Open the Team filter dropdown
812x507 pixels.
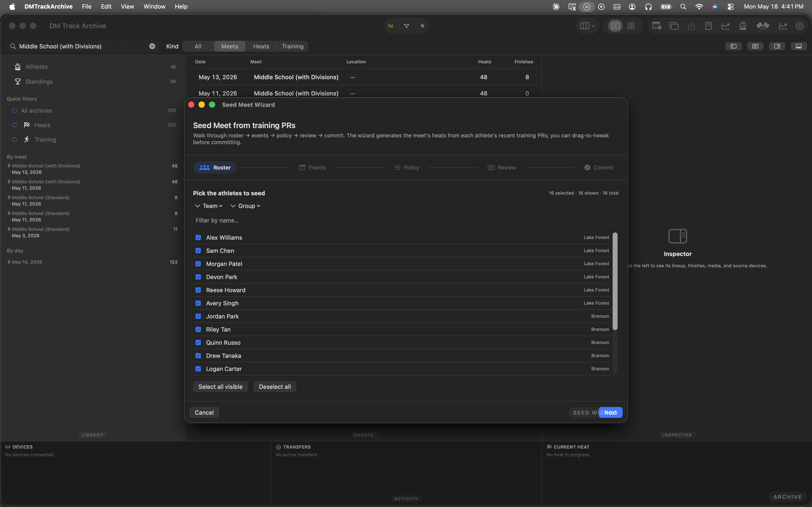coord(209,206)
